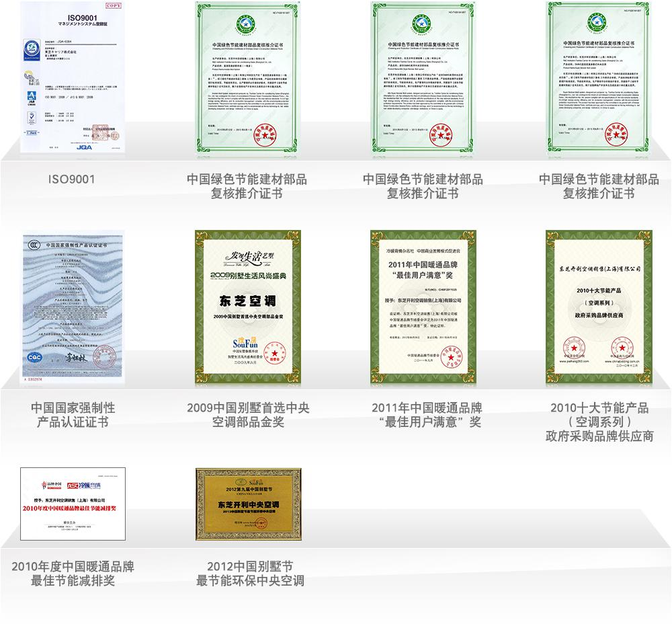Click the 2011年中国暖通品牌“最佳用户满意”奖 caption
672x628 pixels.
[x=427, y=415]
